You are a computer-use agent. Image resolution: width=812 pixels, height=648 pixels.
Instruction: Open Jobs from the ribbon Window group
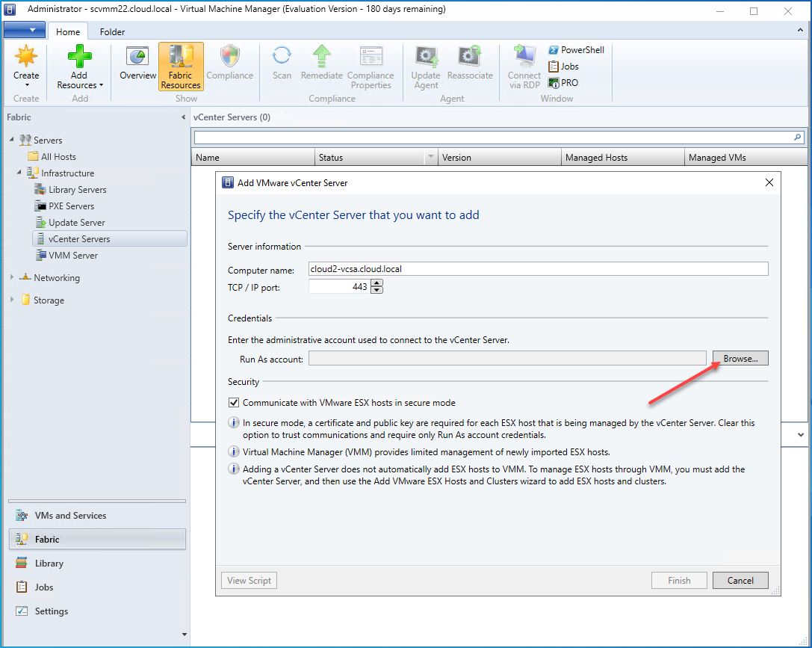pyautogui.click(x=564, y=67)
